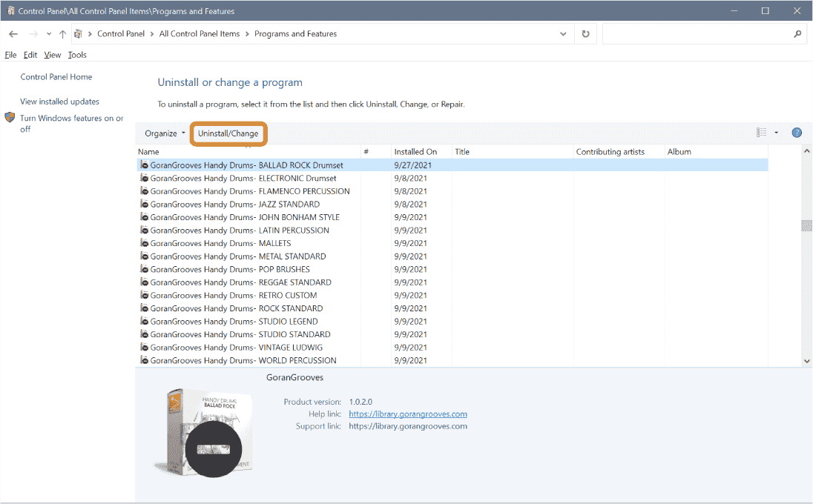Image resolution: width=813 pixels, height=504 pixels.
Task: Open the Edit menu
Action: [30, 55]
